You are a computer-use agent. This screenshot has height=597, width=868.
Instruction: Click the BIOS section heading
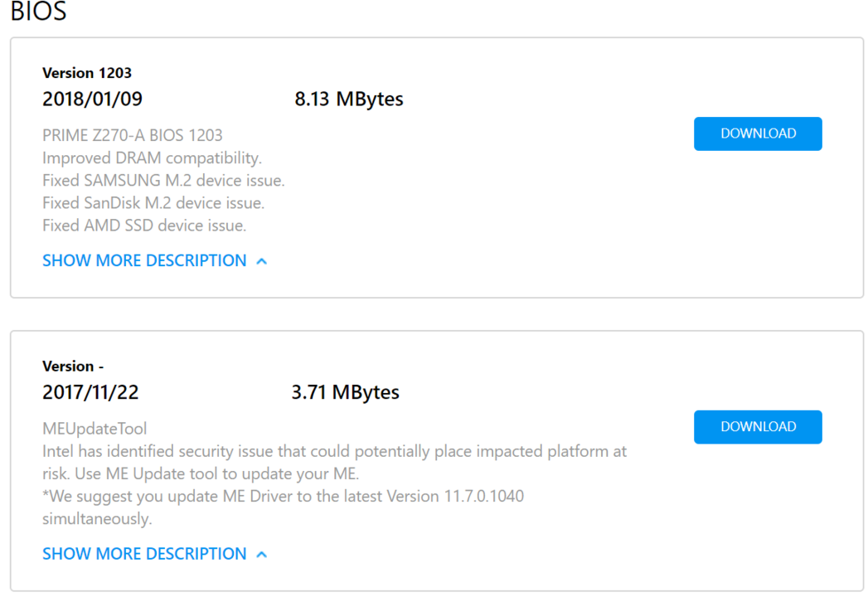point(39,11)
